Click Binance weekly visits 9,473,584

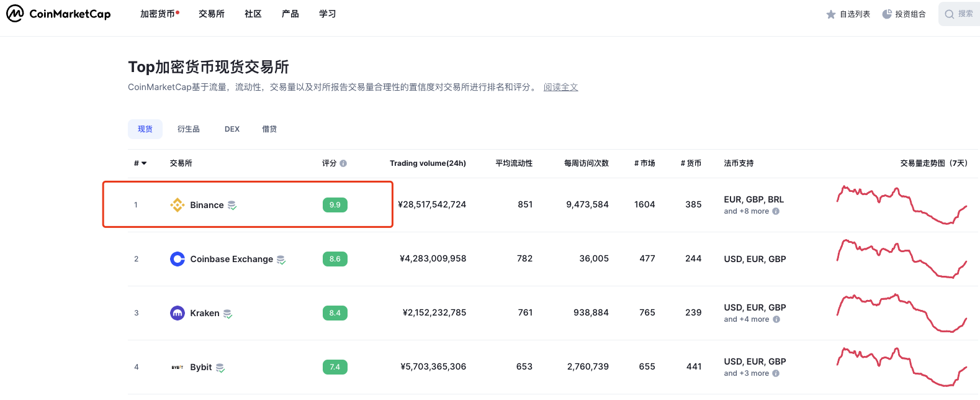click(588, 204)
